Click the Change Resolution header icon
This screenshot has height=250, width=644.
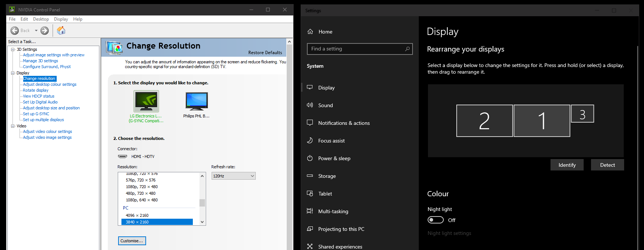point(114,48)
